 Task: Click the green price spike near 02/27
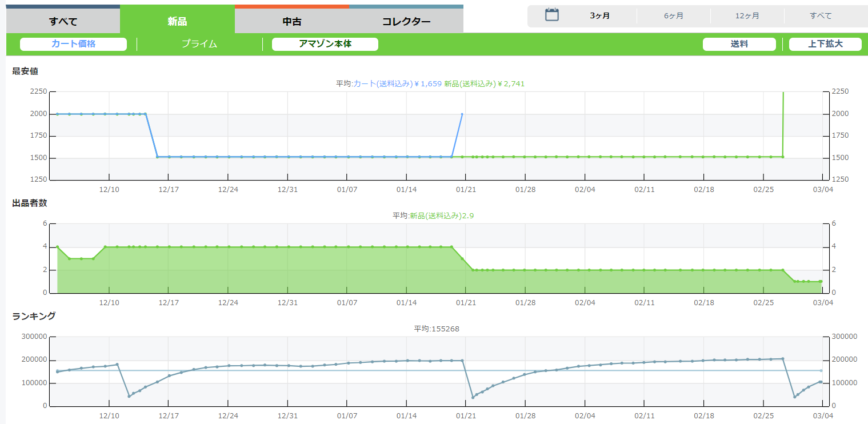783,93
